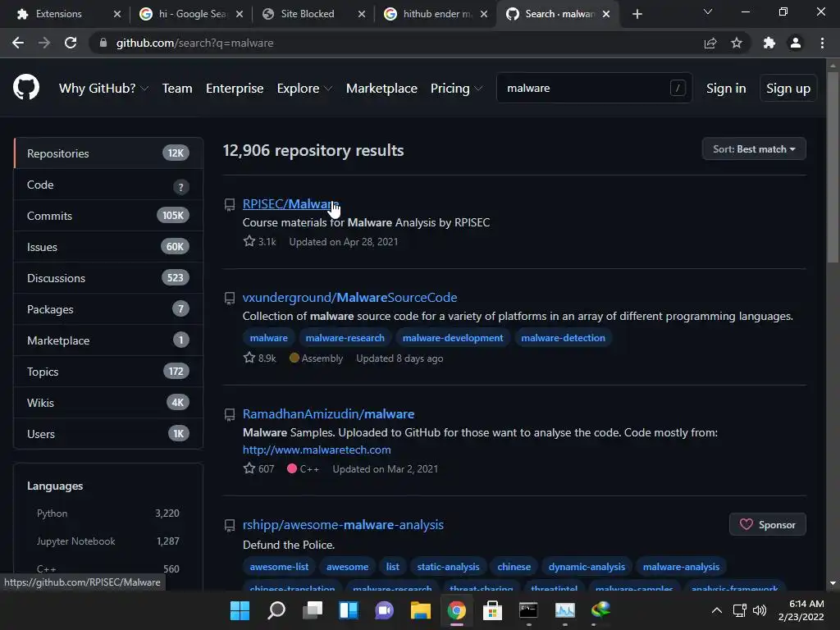840x630 pixels.
Task: Select the Topics filter
Action: (x=108, y=372)
